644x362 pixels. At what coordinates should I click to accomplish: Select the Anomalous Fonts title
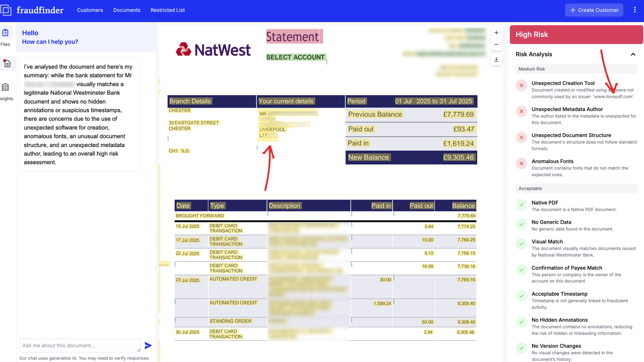coord(553,161)
